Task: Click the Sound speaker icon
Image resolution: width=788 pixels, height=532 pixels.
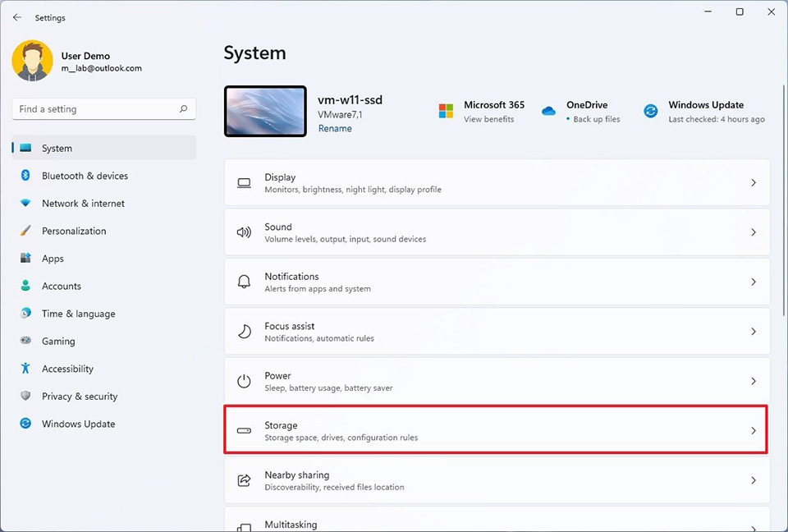Action: [244, 232]
